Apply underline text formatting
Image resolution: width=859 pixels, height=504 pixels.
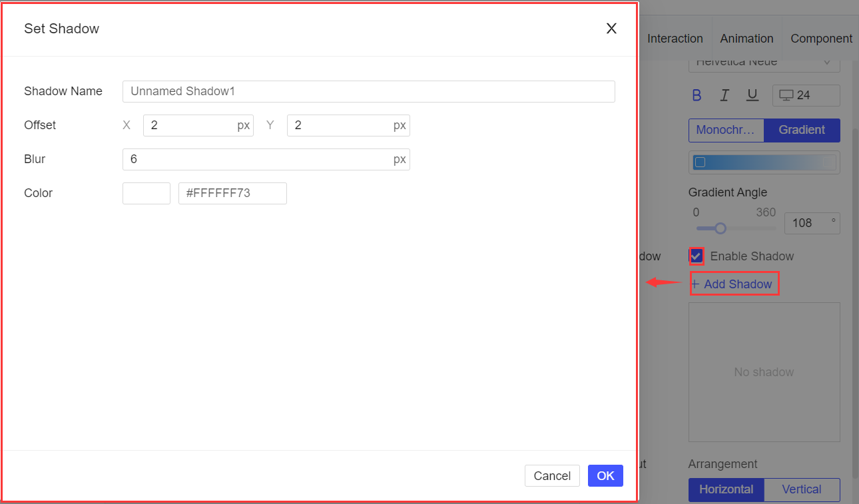pyautogui.click(x=752, y=95)
